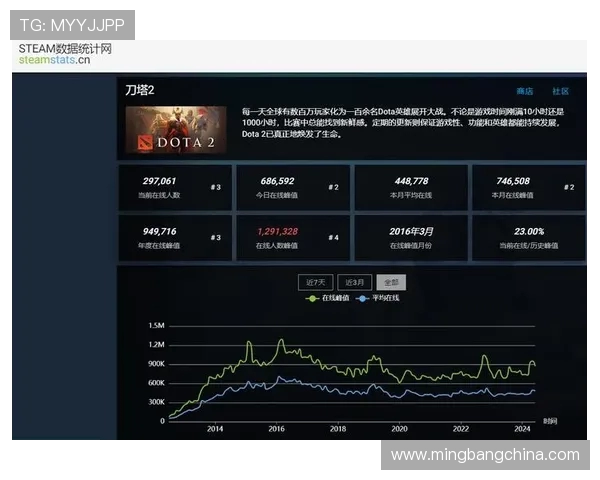Open the 商店 store link

click(x=525, y=91)
